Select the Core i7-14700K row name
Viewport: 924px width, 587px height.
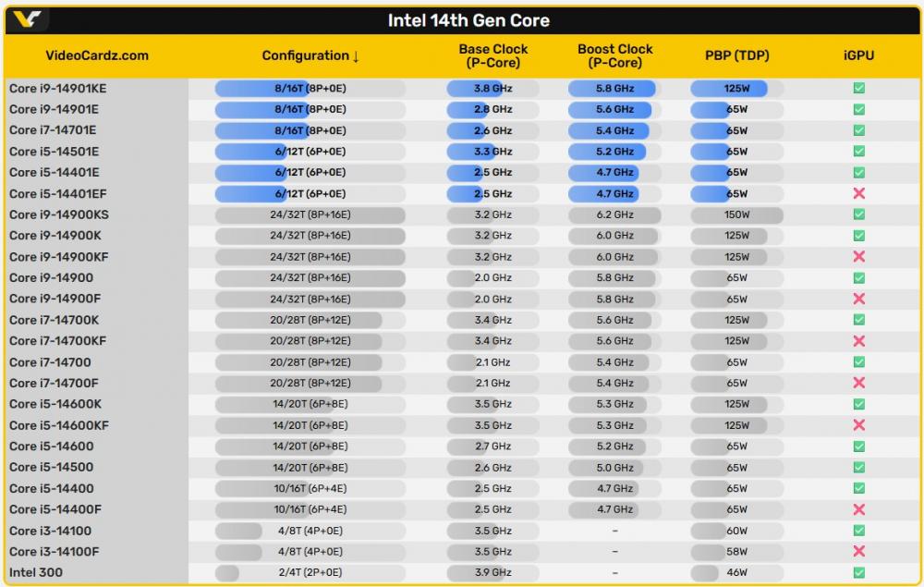[x=55, y=320]
